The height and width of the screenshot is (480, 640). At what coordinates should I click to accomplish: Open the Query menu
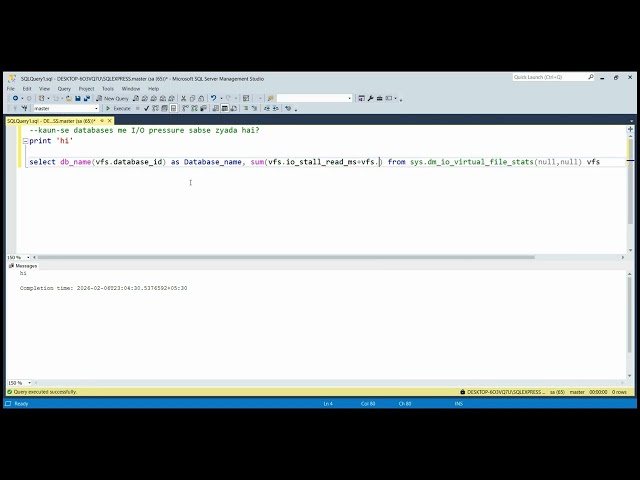[x=64, y=89]
